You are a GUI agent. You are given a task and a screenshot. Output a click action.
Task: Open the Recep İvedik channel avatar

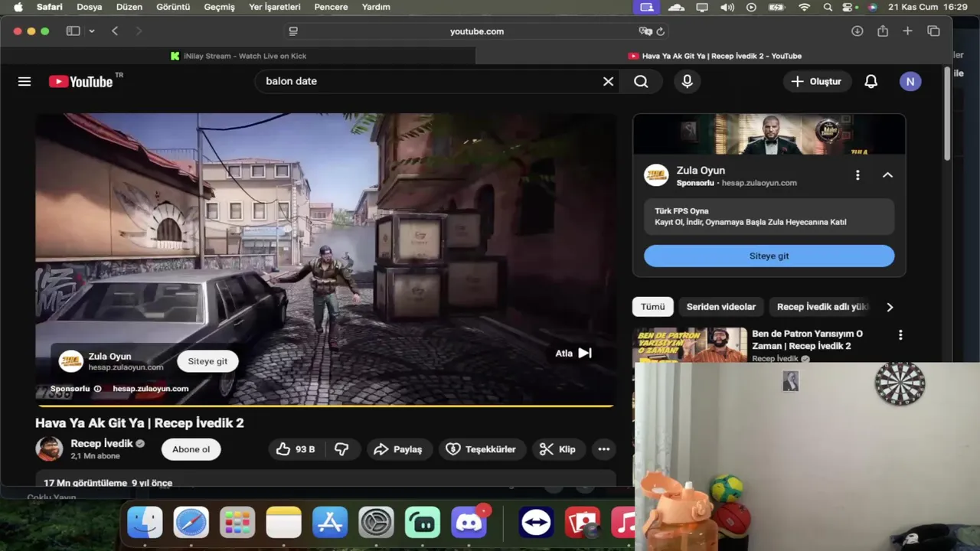click(x=50, y=448)
